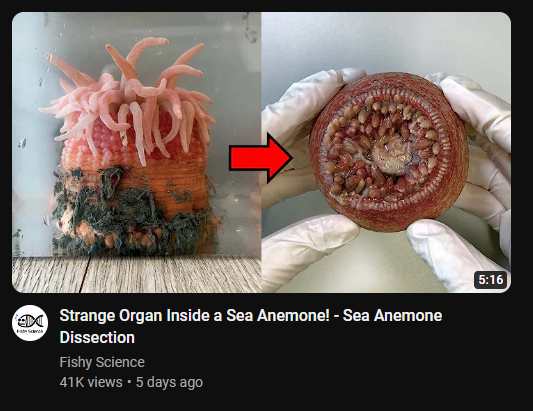Click the '41K views' text
533x411 pixels.
click(x=91, y=382)
